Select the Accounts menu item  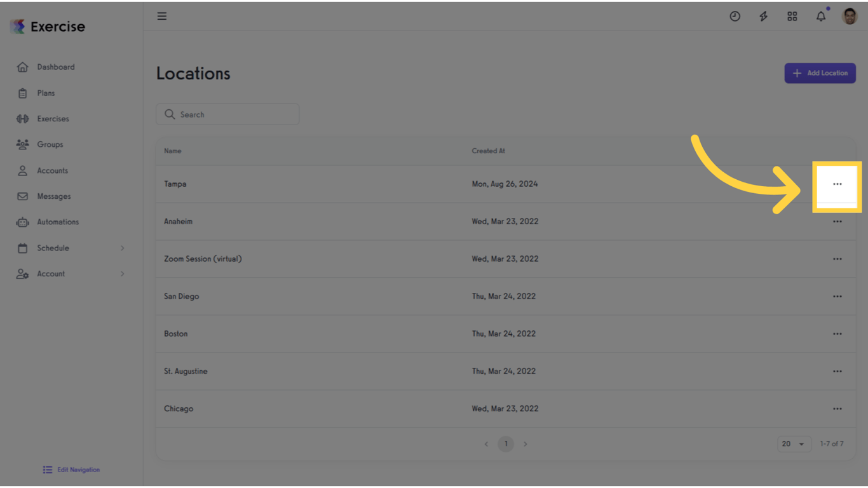(x=52, y=170)
